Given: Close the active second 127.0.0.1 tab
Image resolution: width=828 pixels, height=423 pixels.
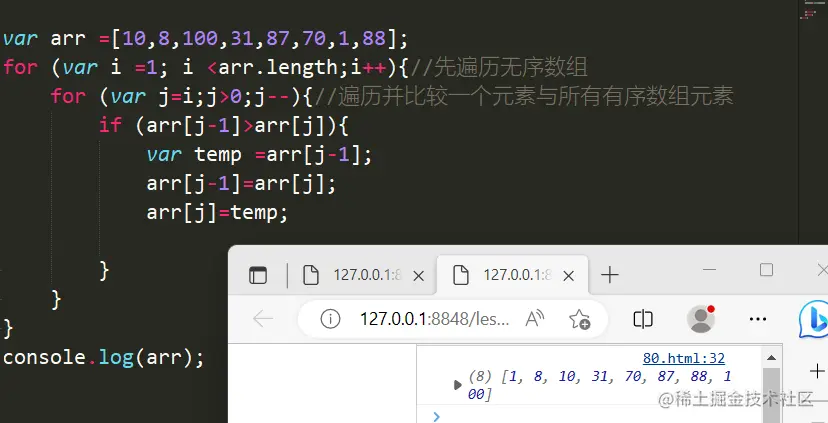Looking at the screenshot, I should [x=569, y=276].
